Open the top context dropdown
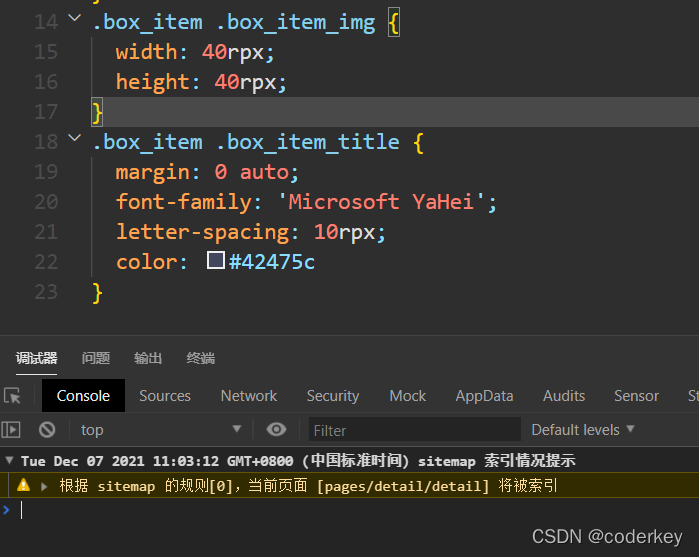Viewport: 699px width, 557px height. 160,429
